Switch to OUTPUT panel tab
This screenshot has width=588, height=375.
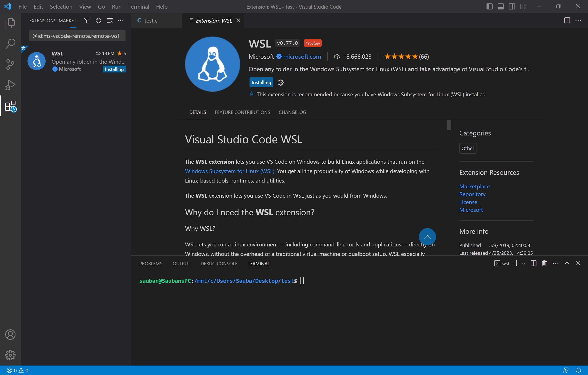181,263
